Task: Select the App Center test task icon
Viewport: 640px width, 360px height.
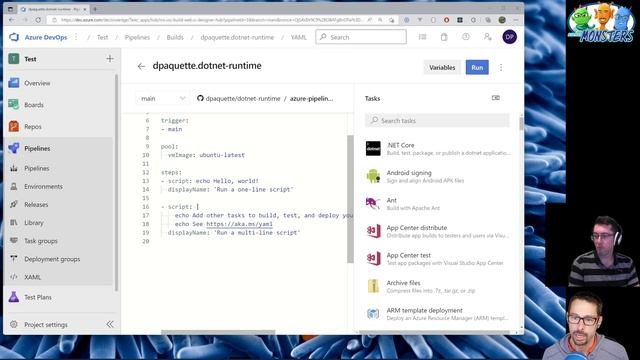Action: (373, 258)
